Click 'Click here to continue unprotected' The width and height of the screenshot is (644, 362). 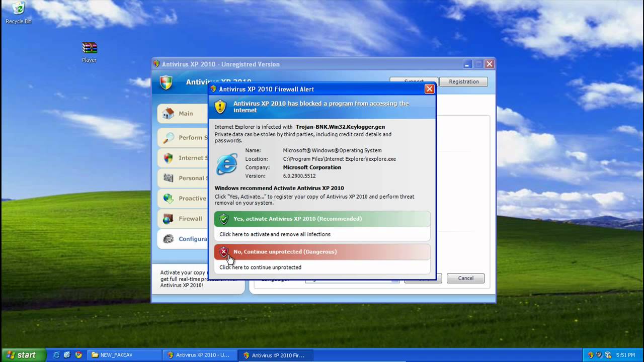260,267
